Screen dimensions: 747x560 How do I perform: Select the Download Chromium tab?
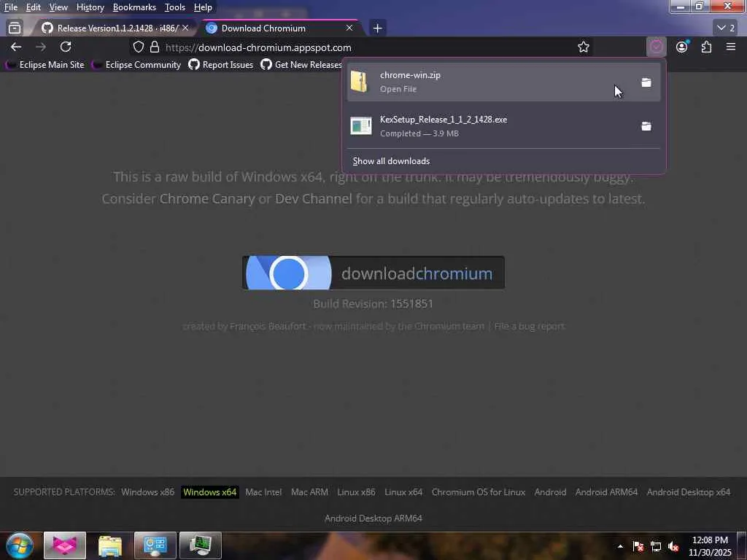(x=280, y=28)
